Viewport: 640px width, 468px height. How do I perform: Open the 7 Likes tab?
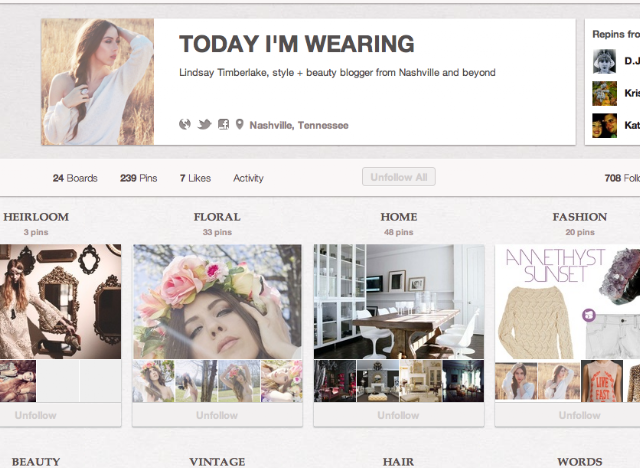coord(195,178)
